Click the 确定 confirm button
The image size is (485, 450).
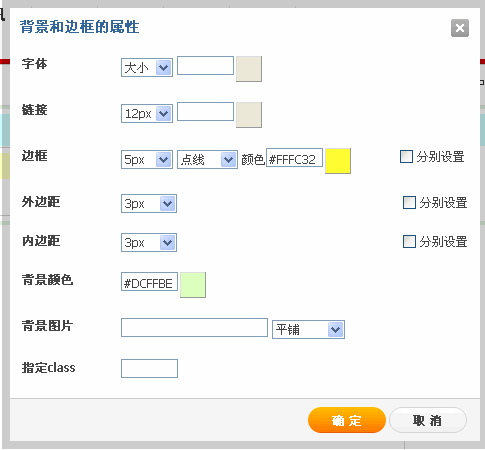(x=347, y=420)
